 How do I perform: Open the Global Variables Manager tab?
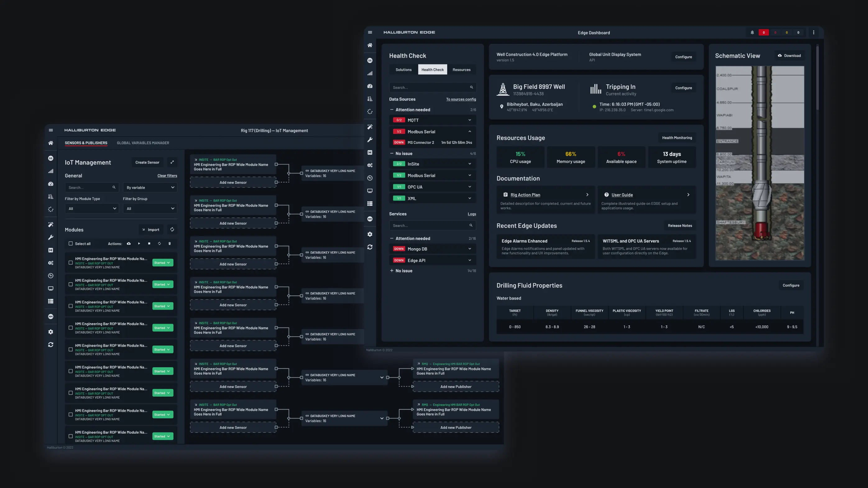pyautogui.click(x=143, y=143)
